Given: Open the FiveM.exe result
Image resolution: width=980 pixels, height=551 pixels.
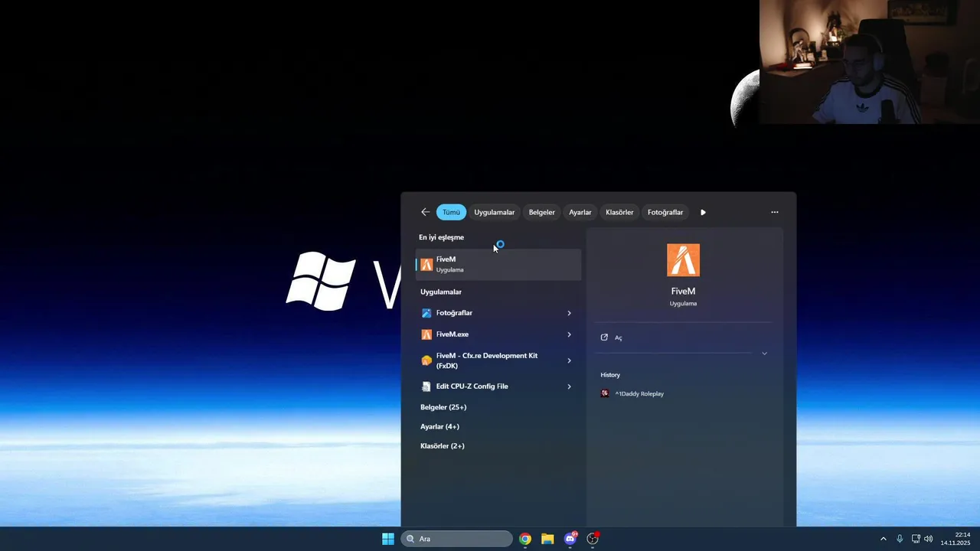Looking at the screenshot, I should click(x=498, y=334).
